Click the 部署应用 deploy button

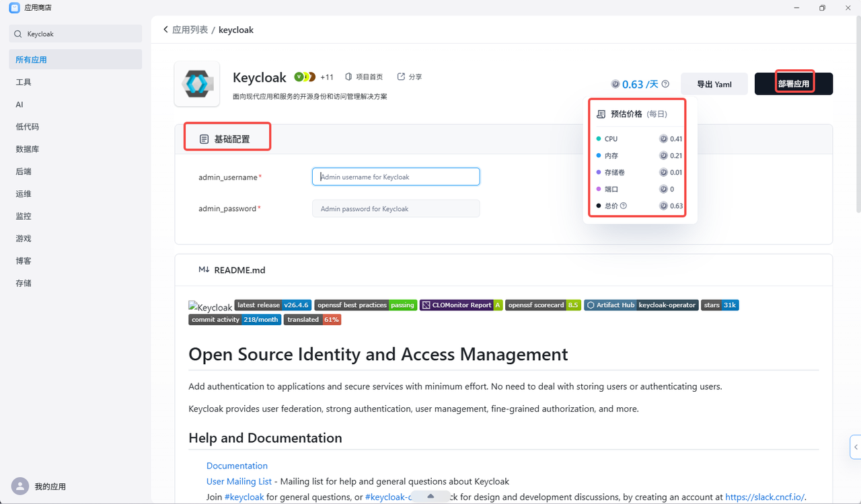pos(794,84)
